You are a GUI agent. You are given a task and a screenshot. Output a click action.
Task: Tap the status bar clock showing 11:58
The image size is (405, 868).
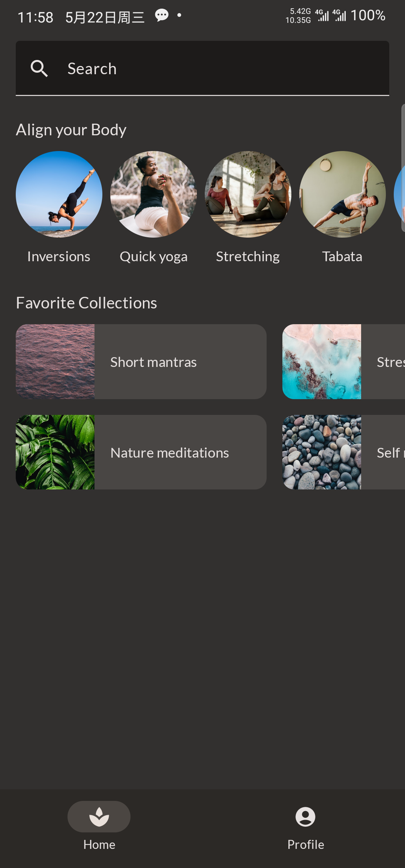tap(35, 17)
